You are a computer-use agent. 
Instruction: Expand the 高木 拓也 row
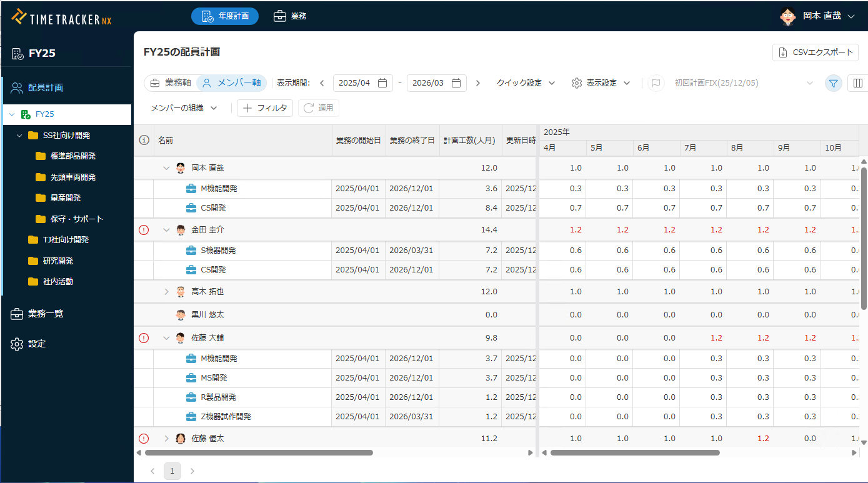click(166, 292)
